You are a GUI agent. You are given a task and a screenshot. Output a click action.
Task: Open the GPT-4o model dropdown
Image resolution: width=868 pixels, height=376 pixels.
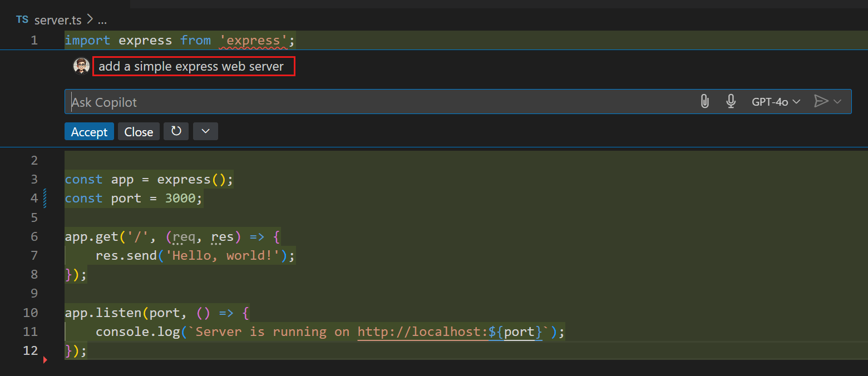coord(775,101)
